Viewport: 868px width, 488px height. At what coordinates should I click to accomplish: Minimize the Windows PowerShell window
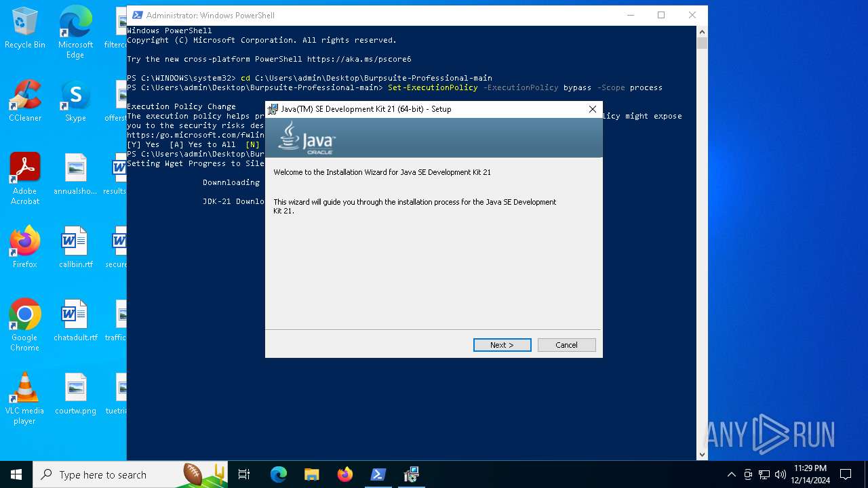click(x=630, y=15)
